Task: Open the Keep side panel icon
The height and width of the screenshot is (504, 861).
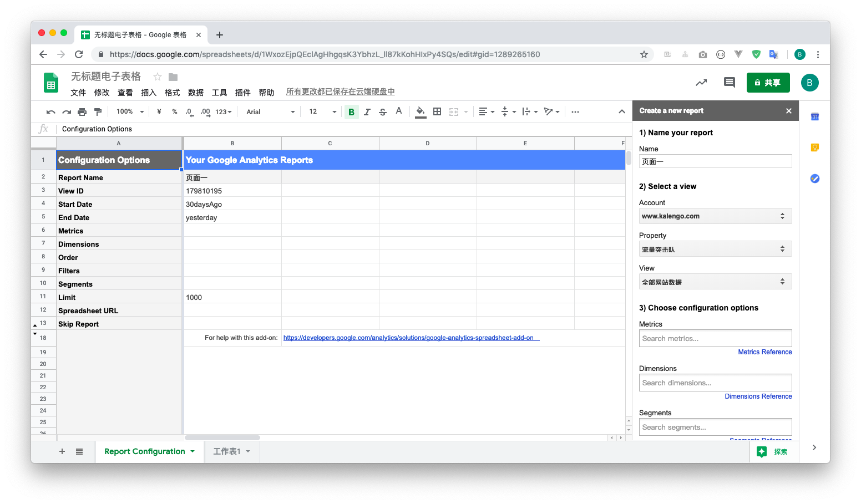Action: pos(814,147)
